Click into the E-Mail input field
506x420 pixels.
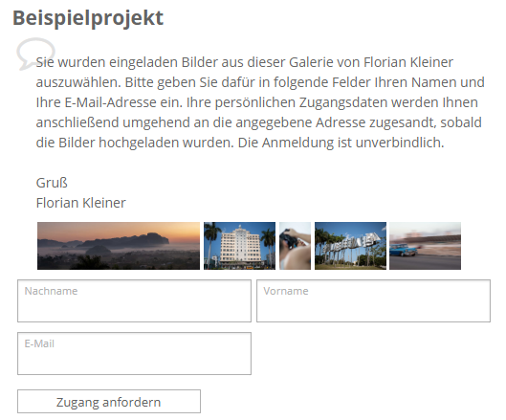tap(134, 353)
